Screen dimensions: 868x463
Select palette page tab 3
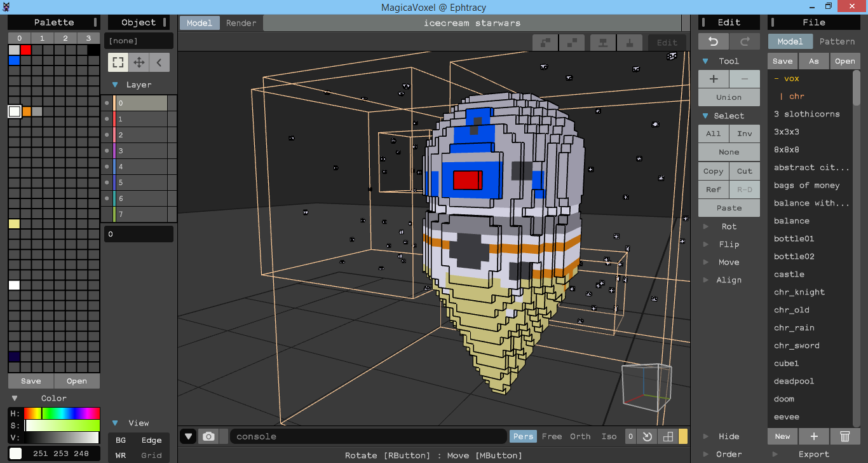point(88,38)
